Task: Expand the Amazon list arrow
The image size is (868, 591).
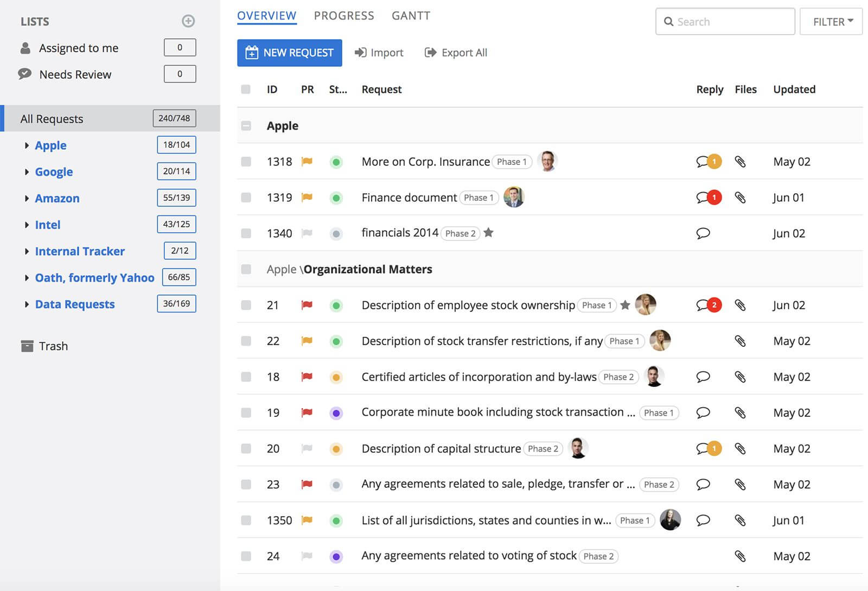Action: [x=27, y=199]
